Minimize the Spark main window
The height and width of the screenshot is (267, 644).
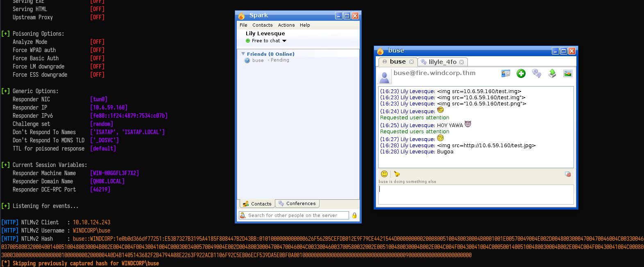click(x=339, y=16)
